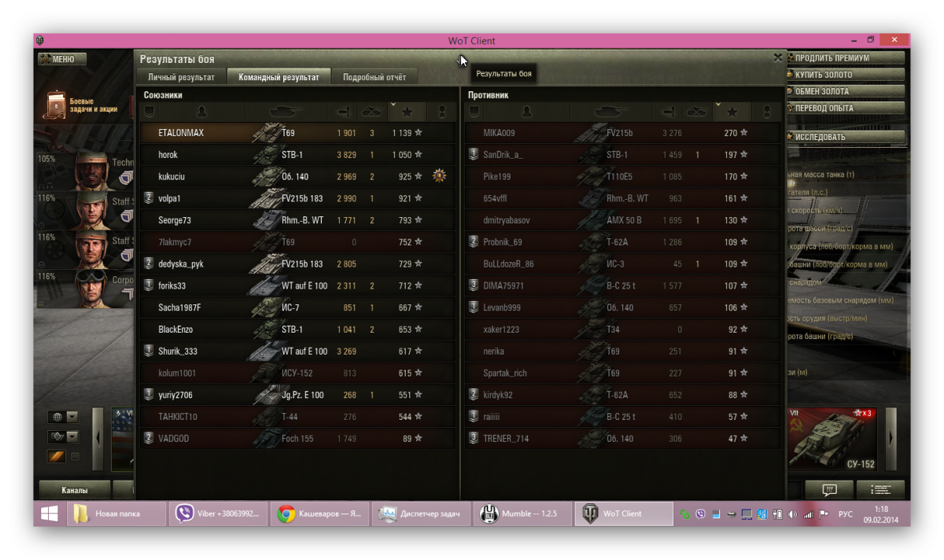
Task: Select ally row dedyska_pyk
Action: 298,264
